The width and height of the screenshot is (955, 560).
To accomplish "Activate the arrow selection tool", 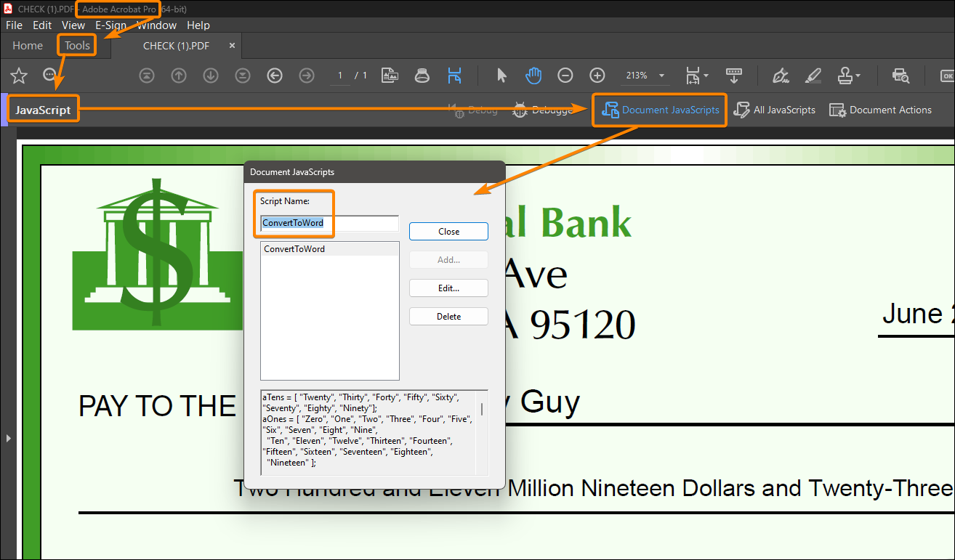I will [x=502, y=76].
